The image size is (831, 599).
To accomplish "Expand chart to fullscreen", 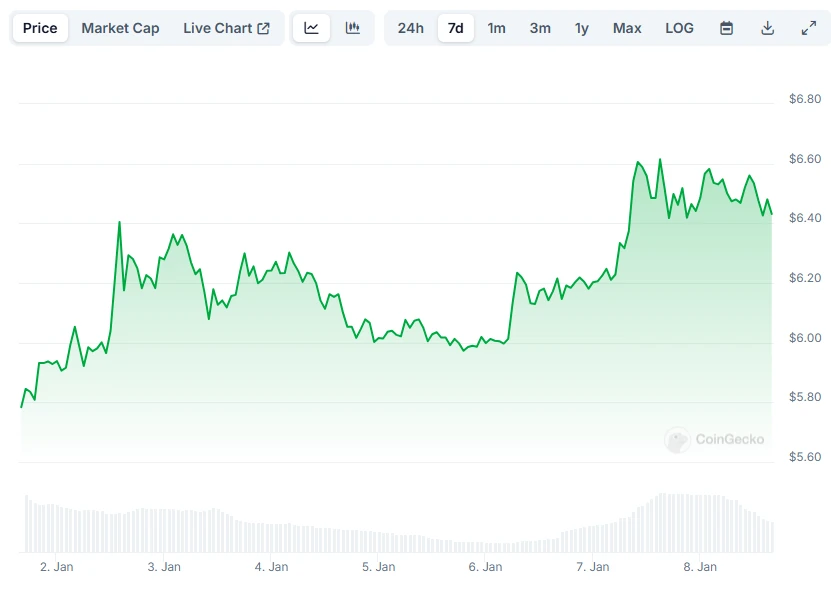I will [x=809, y=28].
